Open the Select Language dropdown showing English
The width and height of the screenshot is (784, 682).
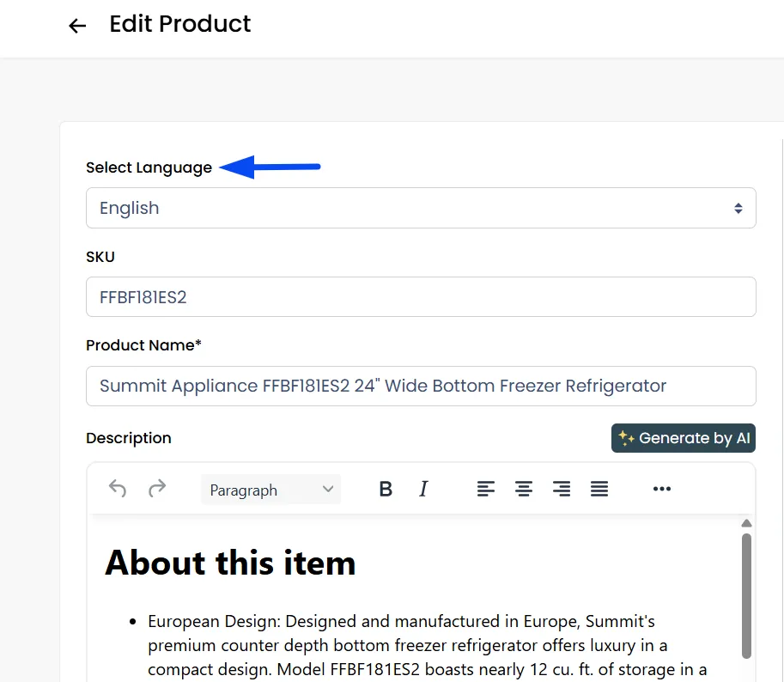tap(421, 208)
